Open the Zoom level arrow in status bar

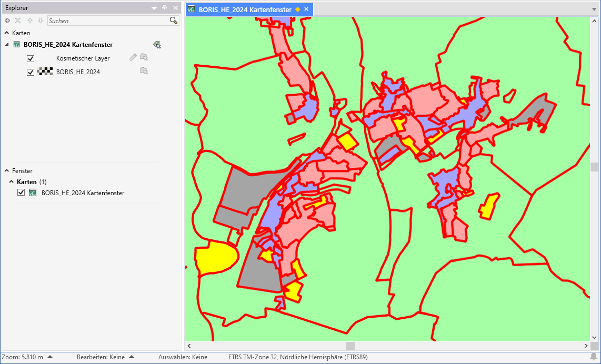(x=50, y=357)
